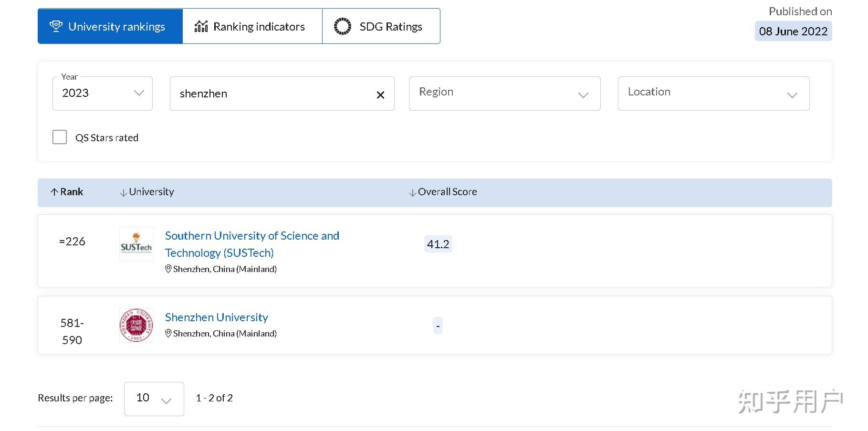Sort by University column header
Screen dimensions: 868x431
click(147, 192)
